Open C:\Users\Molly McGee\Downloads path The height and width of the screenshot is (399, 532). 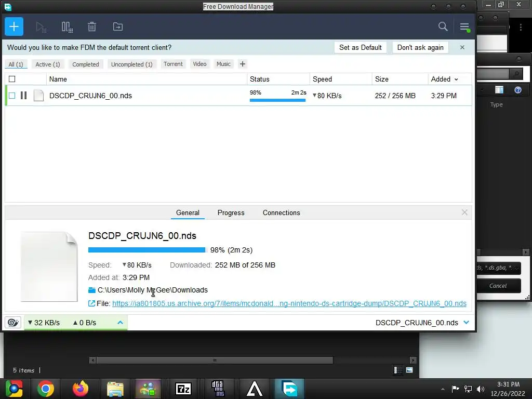(x=153, y=290)
